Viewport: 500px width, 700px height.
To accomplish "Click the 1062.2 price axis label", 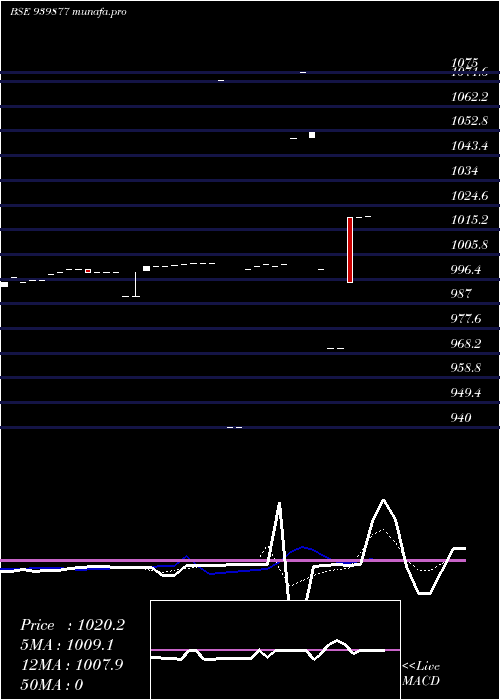I will pyautogui.click(x=470, y=96).
